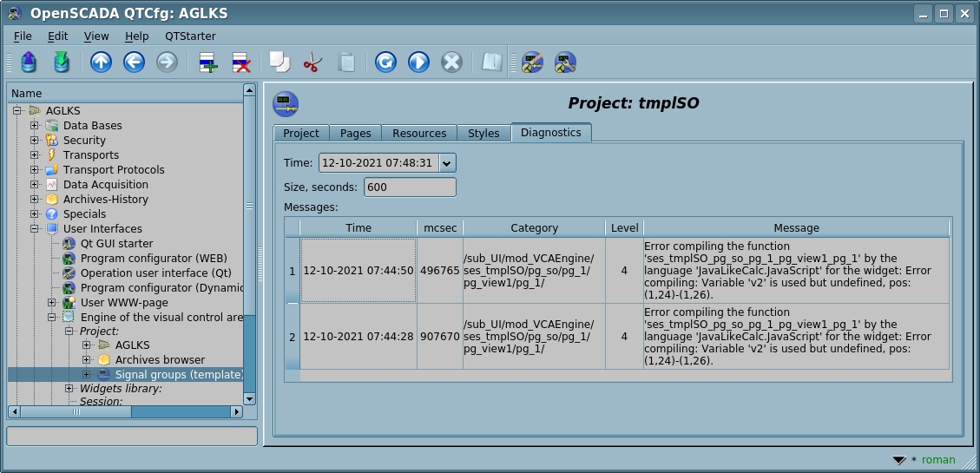The width and height of the screenshot is (980, 473).
Task: Expand the Transport Protocols tree node
Action: coord(35,170)
